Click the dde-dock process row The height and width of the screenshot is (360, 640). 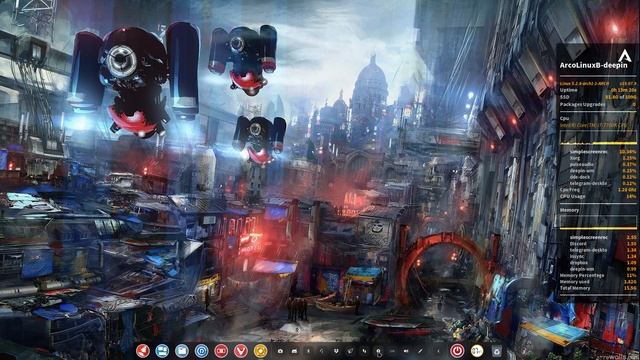click(602, 177)
